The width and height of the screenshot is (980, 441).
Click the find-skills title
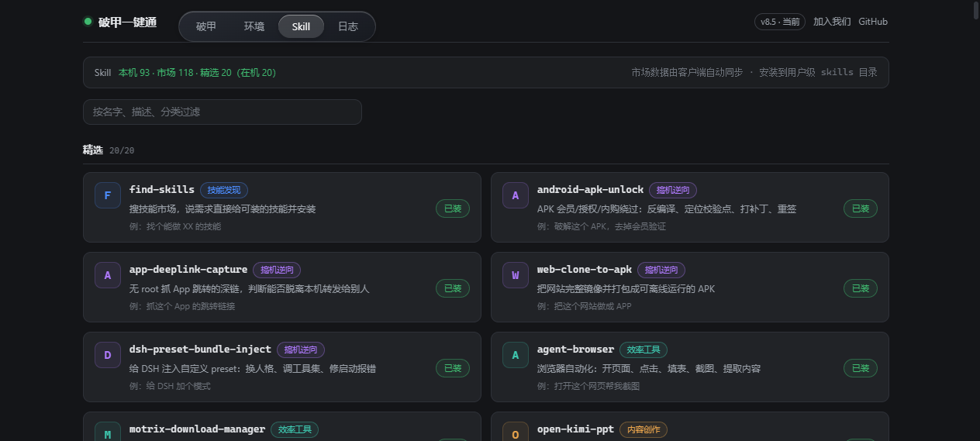tap(162, 190)
